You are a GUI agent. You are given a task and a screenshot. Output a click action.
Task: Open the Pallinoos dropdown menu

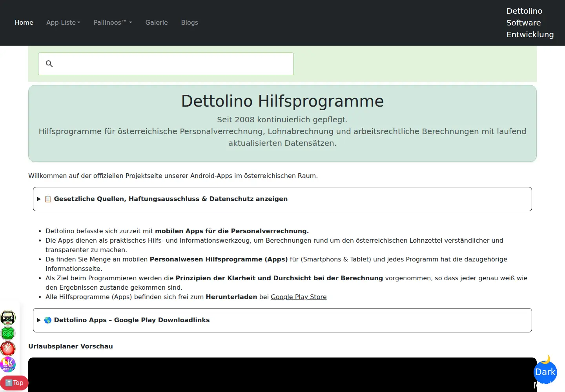click(x=113, y=23)
